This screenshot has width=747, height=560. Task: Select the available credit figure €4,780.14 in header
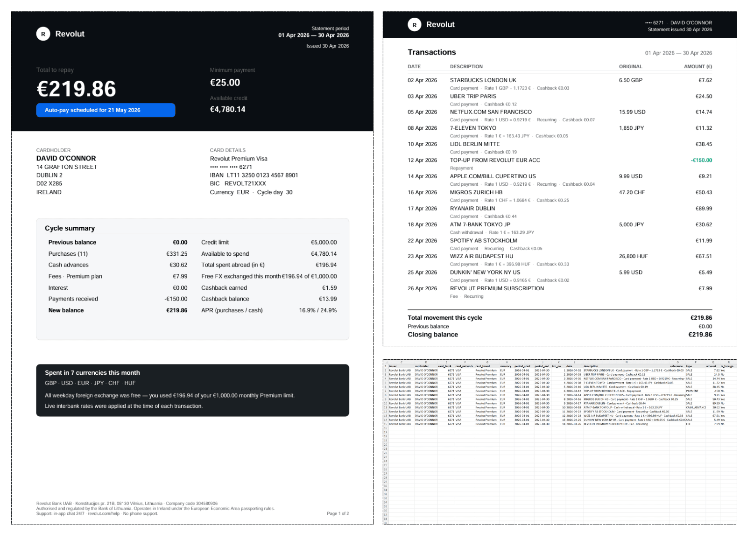tap(227, 109)
